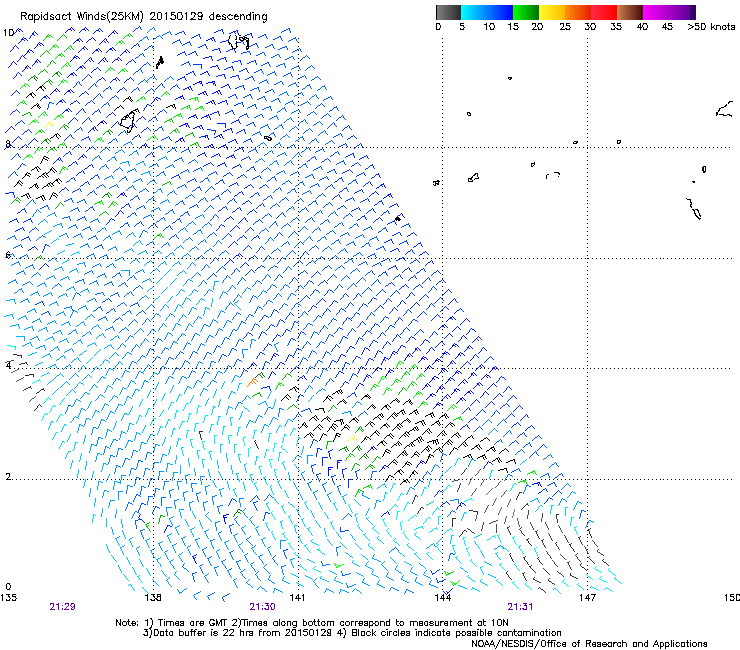Click the island outline at top near 10N
740x650 pixels.
[x=238, y=41]
